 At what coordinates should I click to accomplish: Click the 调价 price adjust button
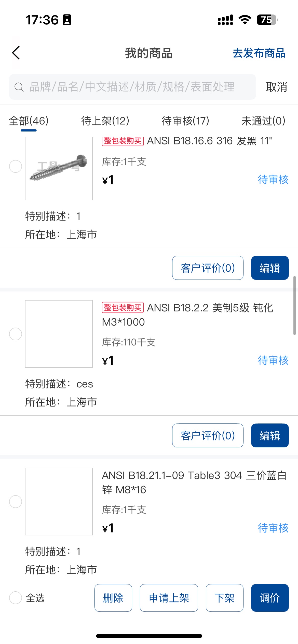click(x=270, y=598)
